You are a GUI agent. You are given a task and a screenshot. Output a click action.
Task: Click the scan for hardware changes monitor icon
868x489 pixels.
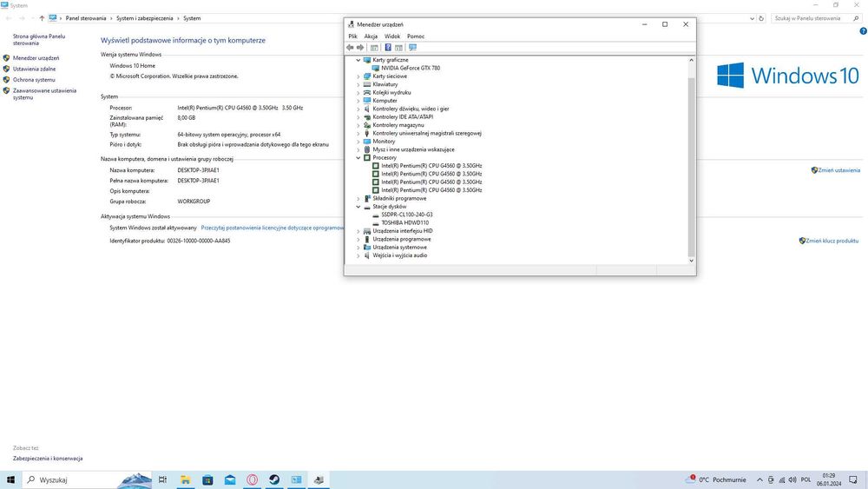(x=412, y=48)
